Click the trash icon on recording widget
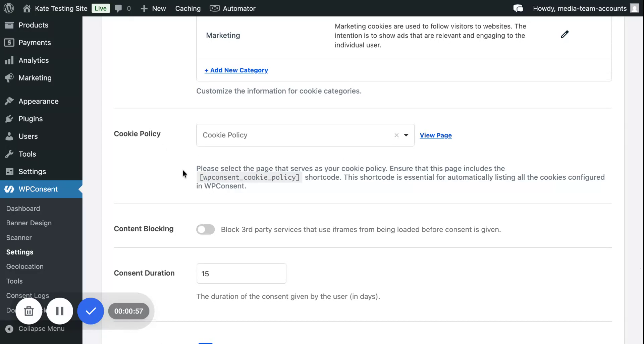 point(29,311)
